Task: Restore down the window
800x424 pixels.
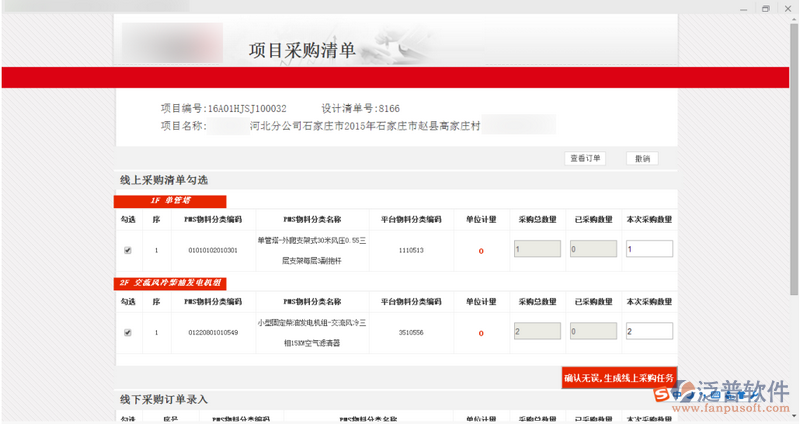Action: [x=765, y=8]
